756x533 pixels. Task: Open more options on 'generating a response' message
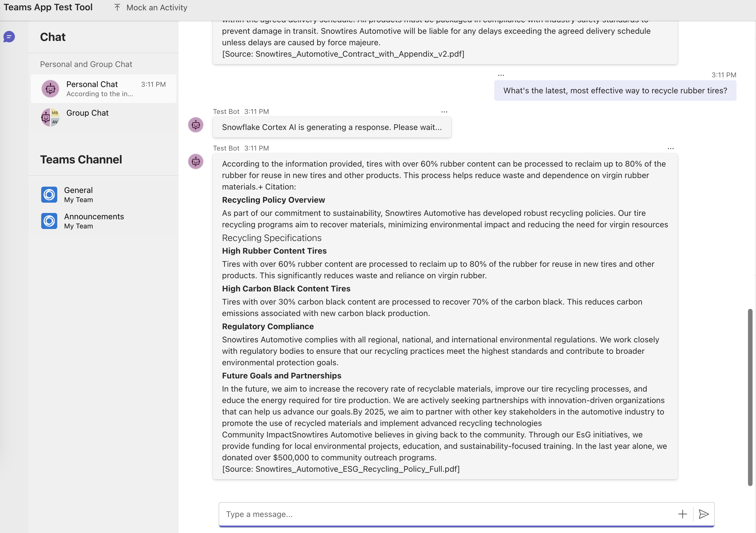(x=444, y=112)
